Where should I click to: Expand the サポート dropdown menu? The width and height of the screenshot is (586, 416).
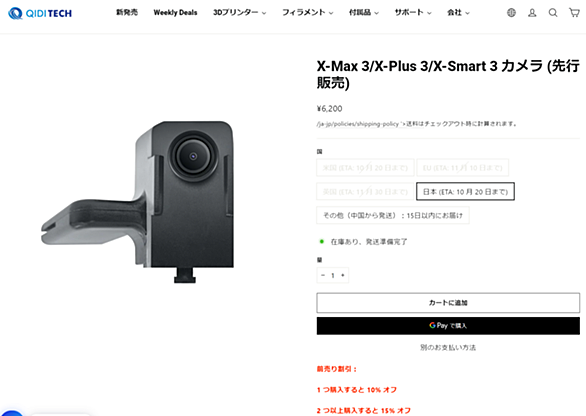413,13
